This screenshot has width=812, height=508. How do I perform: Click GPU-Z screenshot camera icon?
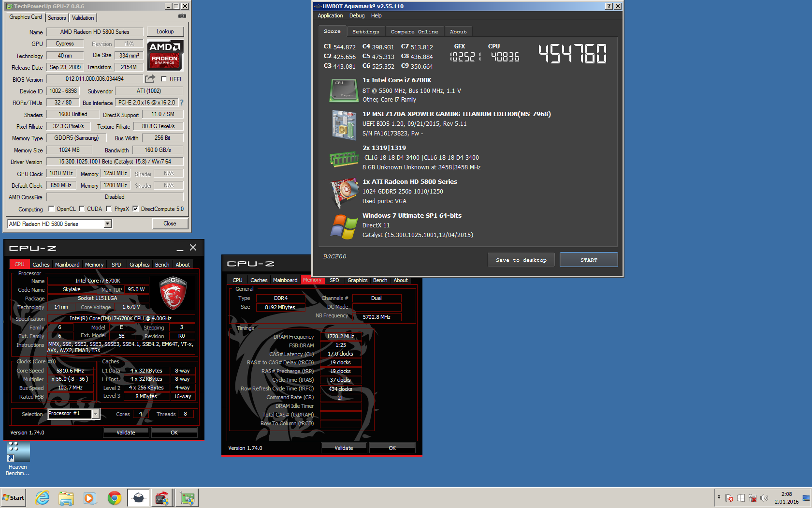tap(182, 16)
